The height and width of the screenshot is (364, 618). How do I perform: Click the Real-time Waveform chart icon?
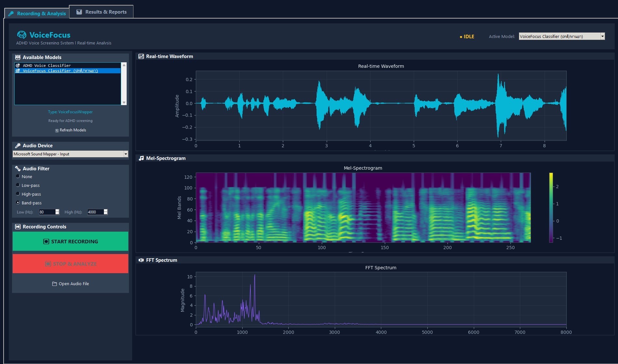tap(141, 56)
